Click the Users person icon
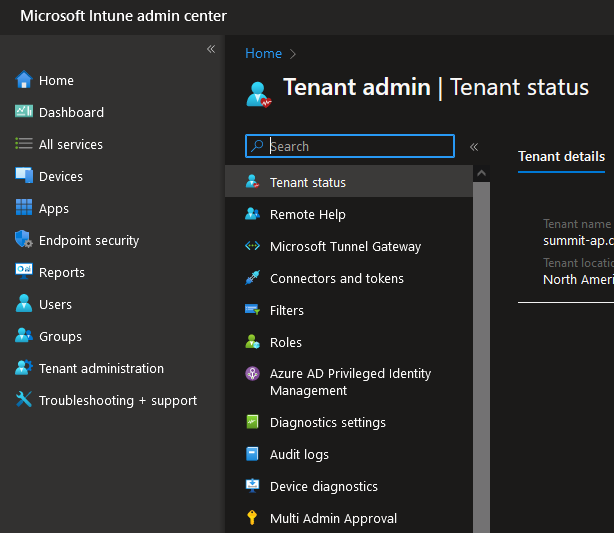614x533 pixels. pos(24,303)
